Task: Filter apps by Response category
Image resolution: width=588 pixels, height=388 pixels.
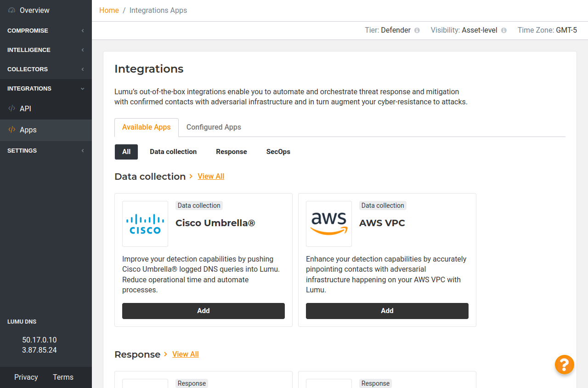Action: (231, 152)
